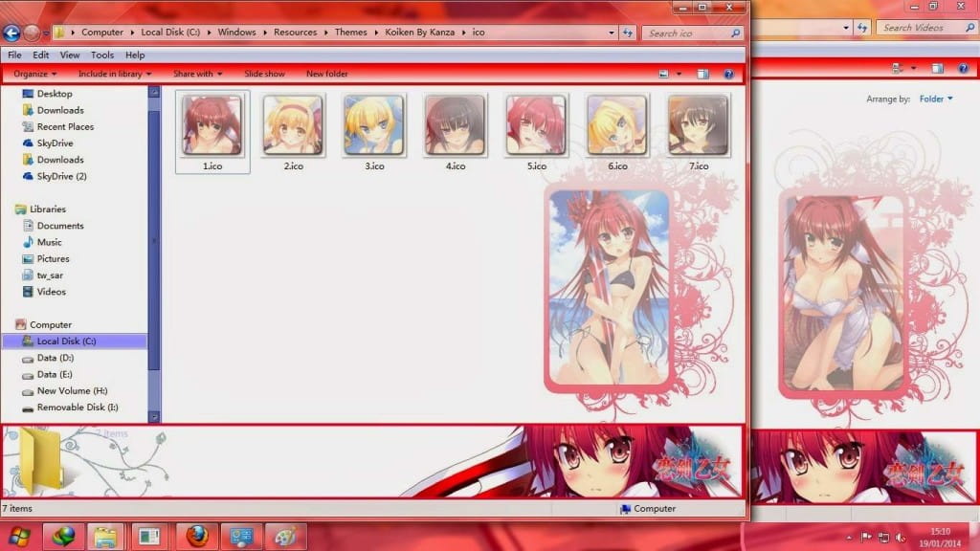Select Libraries in the navigation pane

40,209
